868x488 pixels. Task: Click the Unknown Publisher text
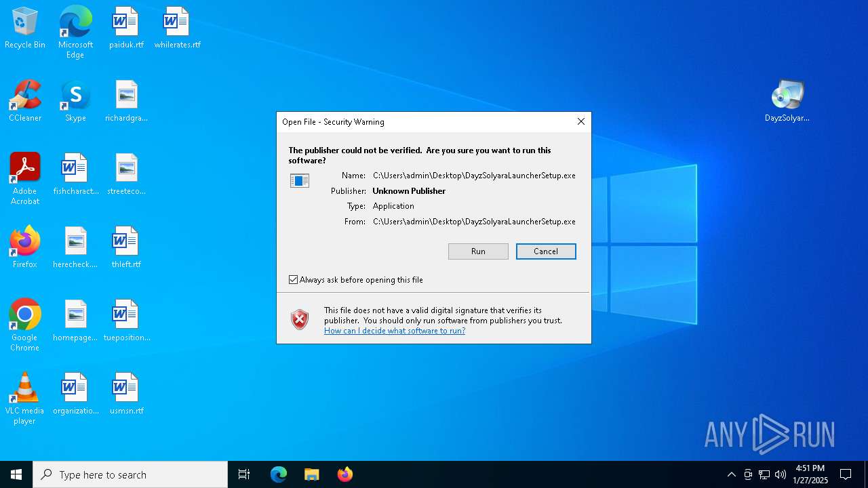point(409,191)
